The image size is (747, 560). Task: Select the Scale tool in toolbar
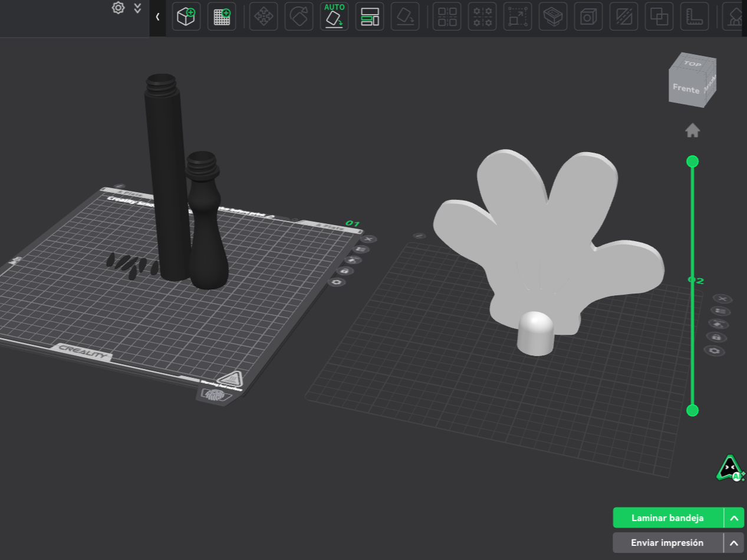(x=518, y=17)
